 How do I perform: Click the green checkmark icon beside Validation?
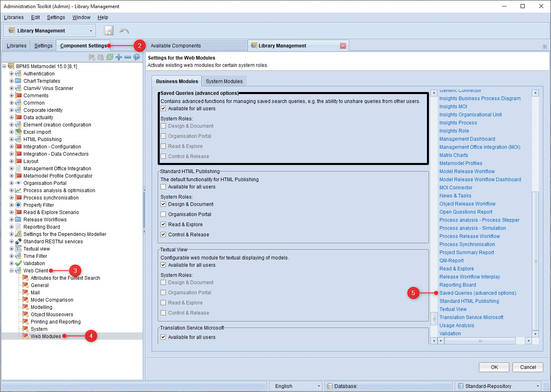tap(18, 263)
